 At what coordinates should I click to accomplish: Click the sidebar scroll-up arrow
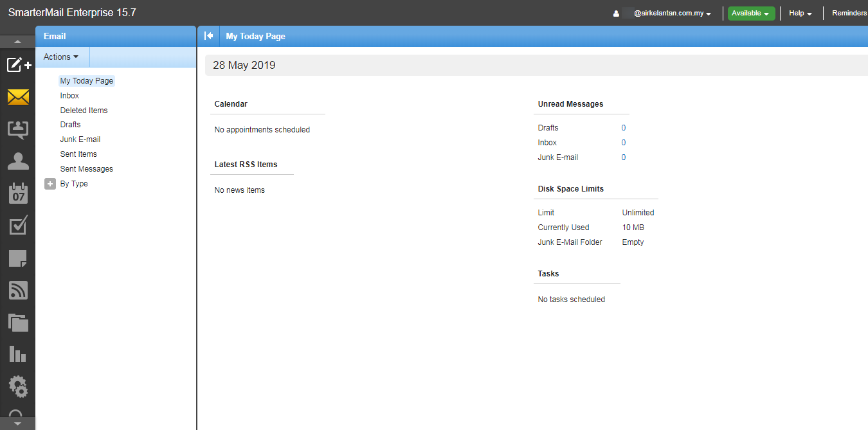[17, 41]
